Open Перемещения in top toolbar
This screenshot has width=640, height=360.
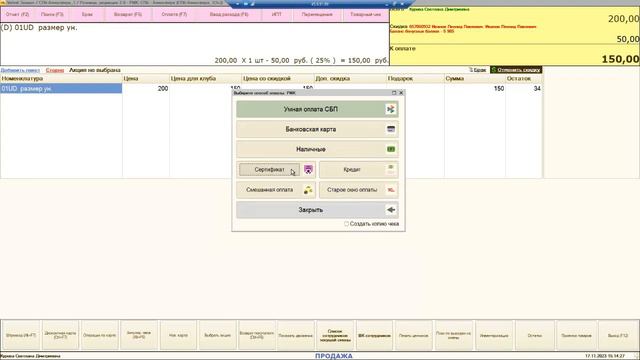(x=317, y=14)
